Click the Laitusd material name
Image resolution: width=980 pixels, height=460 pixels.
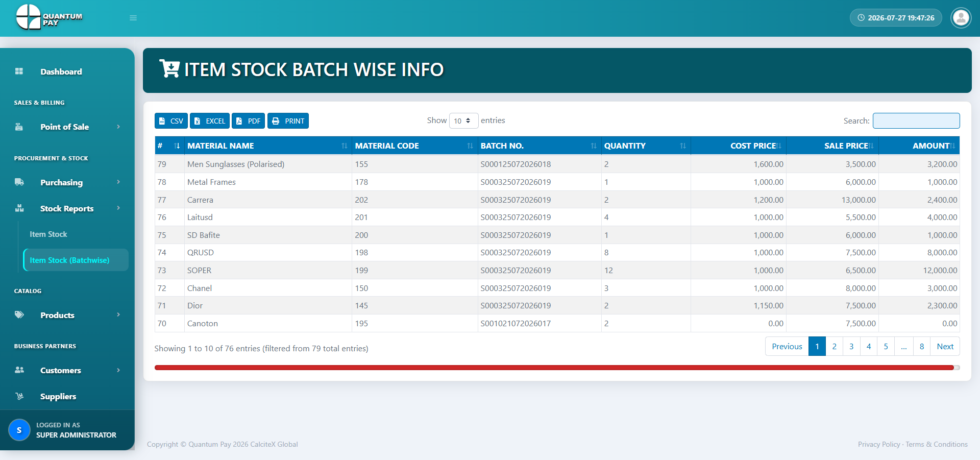(200, 217)
